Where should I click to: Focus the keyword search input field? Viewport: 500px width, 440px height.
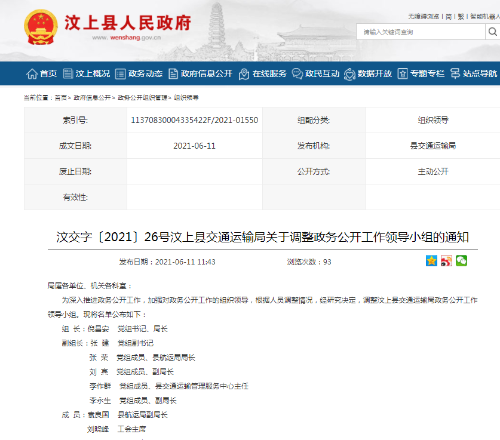click(421, 32)
